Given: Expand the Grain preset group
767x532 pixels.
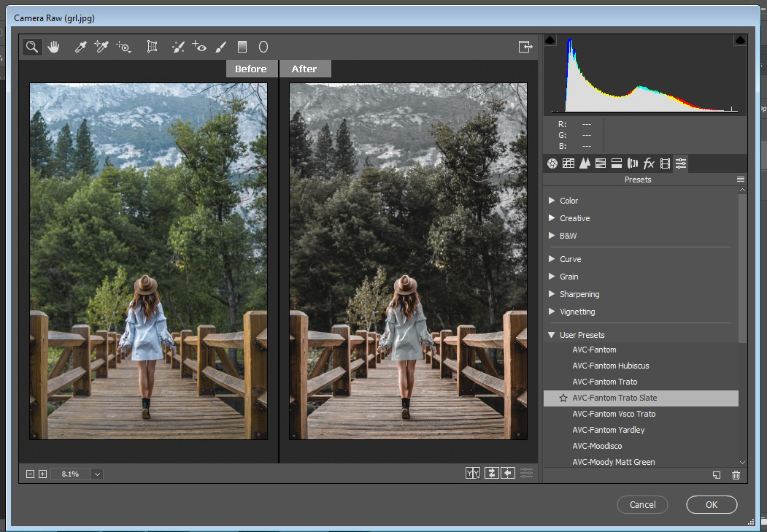Looking at the screenshot, I should (x=552, y=277).
